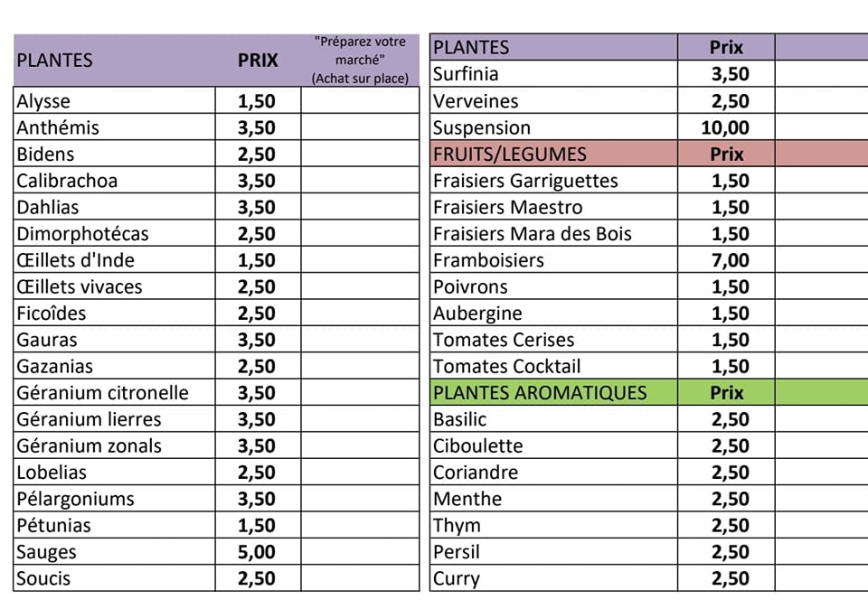Click the Tomates Cerises cell
This screenshot has width=868, height=609.
(x=553, y=340)
